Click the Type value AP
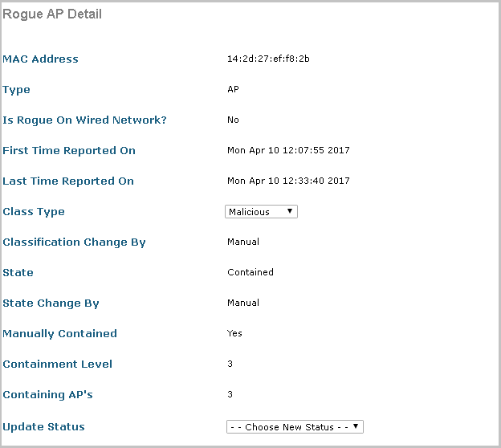501x448 pixels. pos(233,89)
